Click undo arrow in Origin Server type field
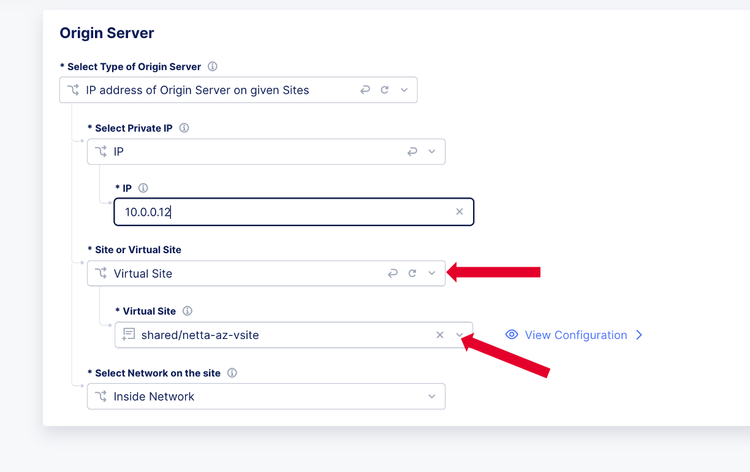Screen dimensions: 750x472 (365, 90)
